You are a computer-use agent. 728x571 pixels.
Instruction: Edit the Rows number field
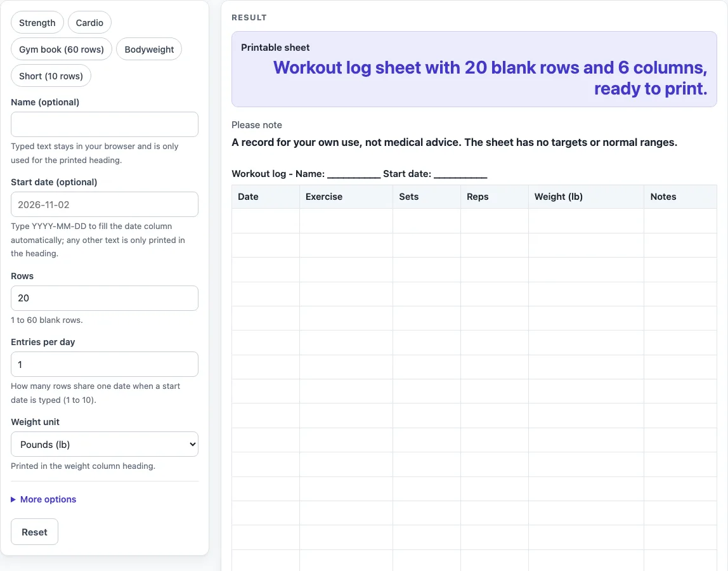point(105,298)
